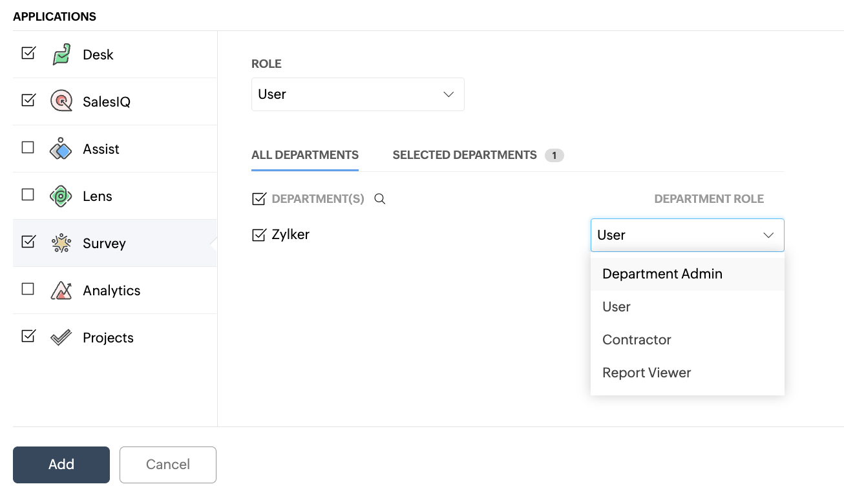The height and width of the screenshot is (504, 844).
Task: Click the Desk application icon
Action: [x=61, y=54]
